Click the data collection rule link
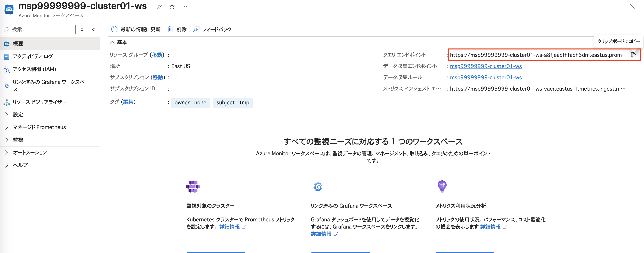644x253 pixels. (486, 78)
